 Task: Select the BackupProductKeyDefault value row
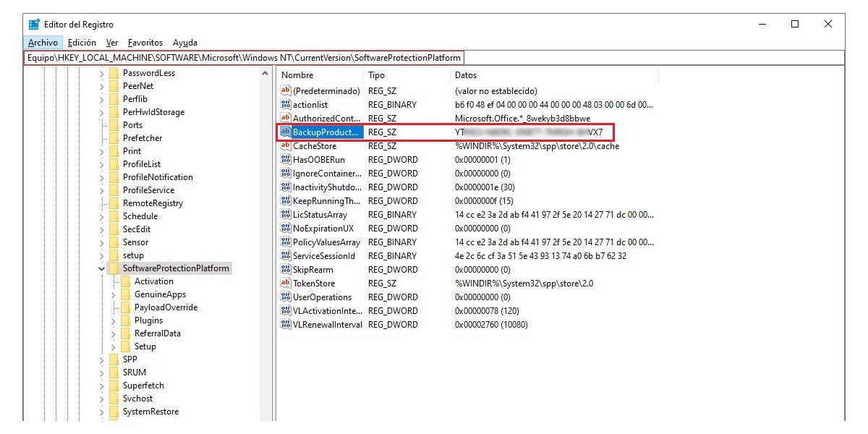point(325,132)
